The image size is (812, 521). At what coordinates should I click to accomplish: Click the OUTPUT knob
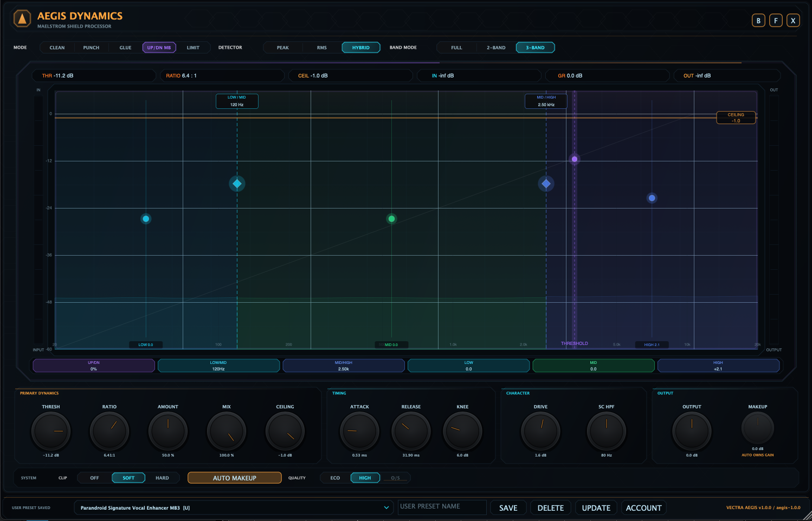[692, 431]
